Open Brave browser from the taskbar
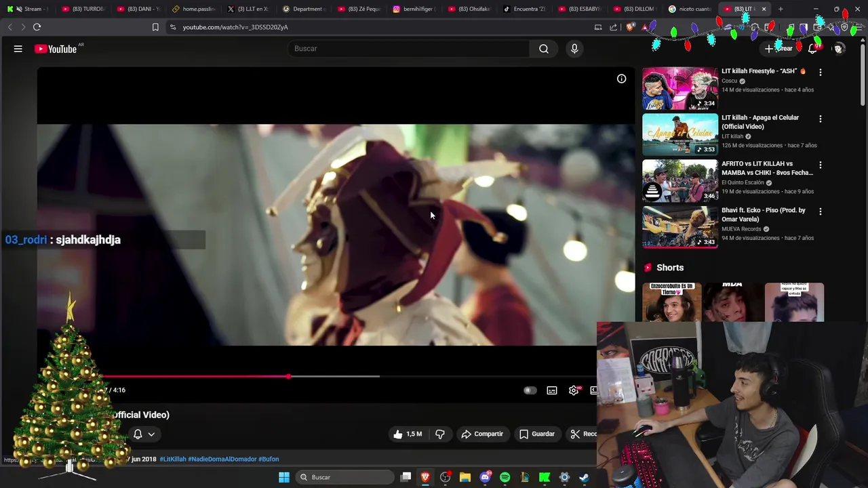The width and height of the screenshot is (868, 488). [x=425, y=477]
